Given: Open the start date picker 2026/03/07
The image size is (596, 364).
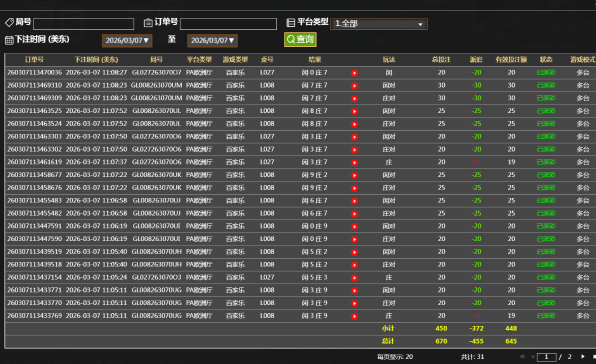Looking at the screenshot, I should (x=127, y=40).
